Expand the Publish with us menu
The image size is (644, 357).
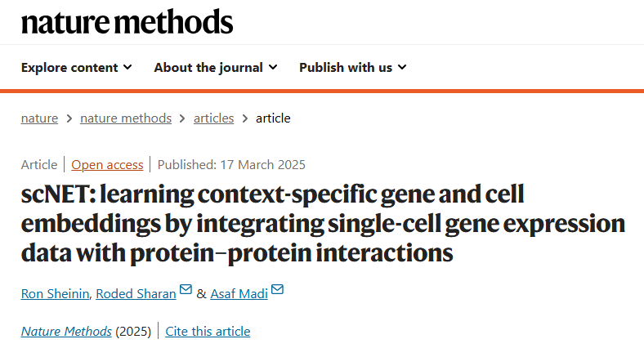[x=352, y=68]
